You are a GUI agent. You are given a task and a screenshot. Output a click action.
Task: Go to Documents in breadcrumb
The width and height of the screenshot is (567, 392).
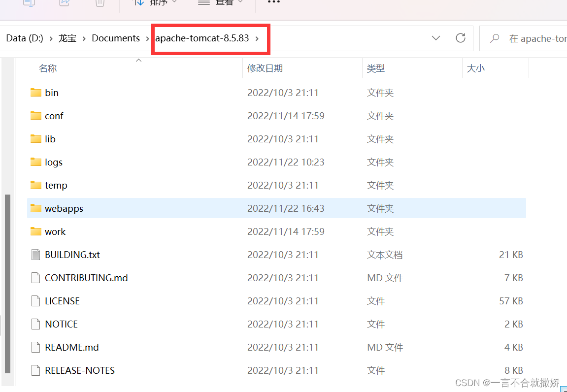click(116, 38)
